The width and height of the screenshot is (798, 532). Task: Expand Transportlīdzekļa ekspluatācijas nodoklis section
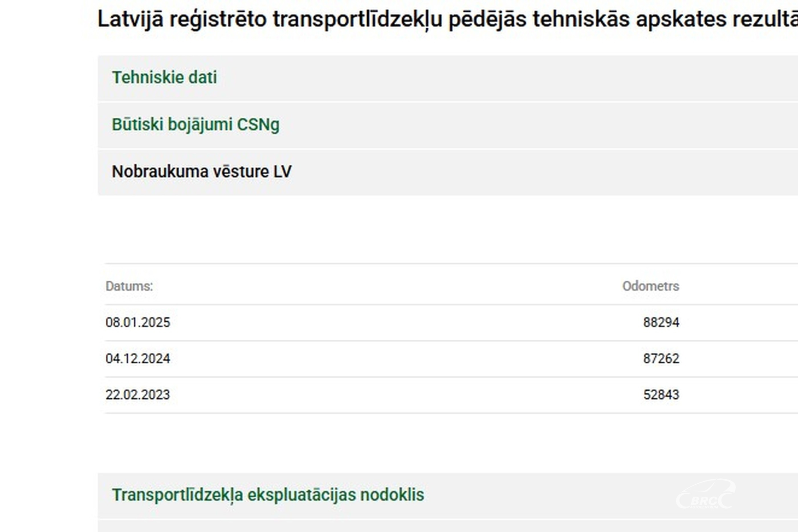click(x=268, y=495)
